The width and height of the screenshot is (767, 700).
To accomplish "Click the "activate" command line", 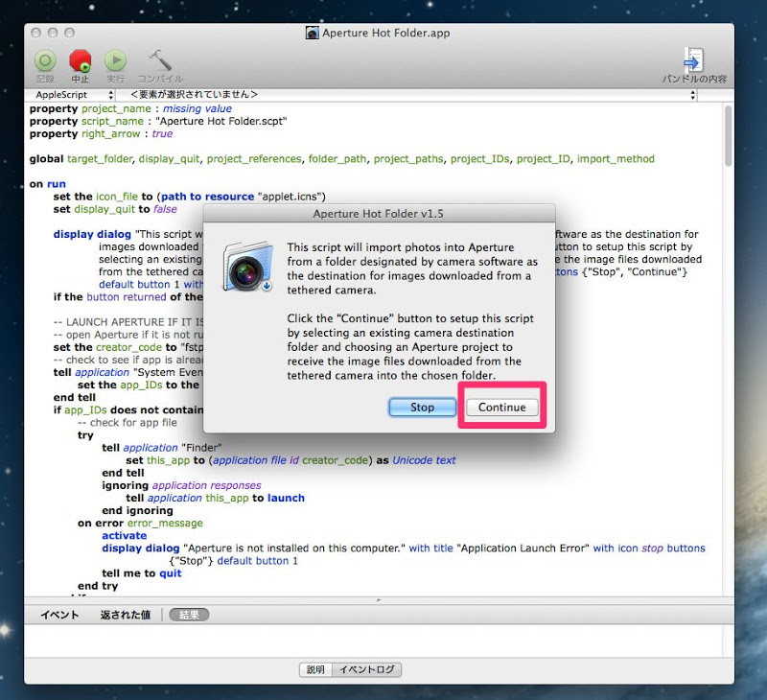I will pyautogui.click(x=125, y=536).
